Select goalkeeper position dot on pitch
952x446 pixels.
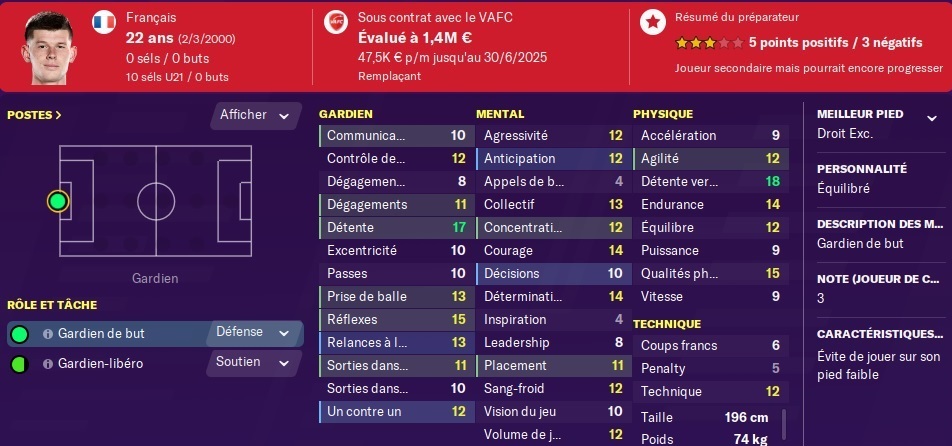58,201
